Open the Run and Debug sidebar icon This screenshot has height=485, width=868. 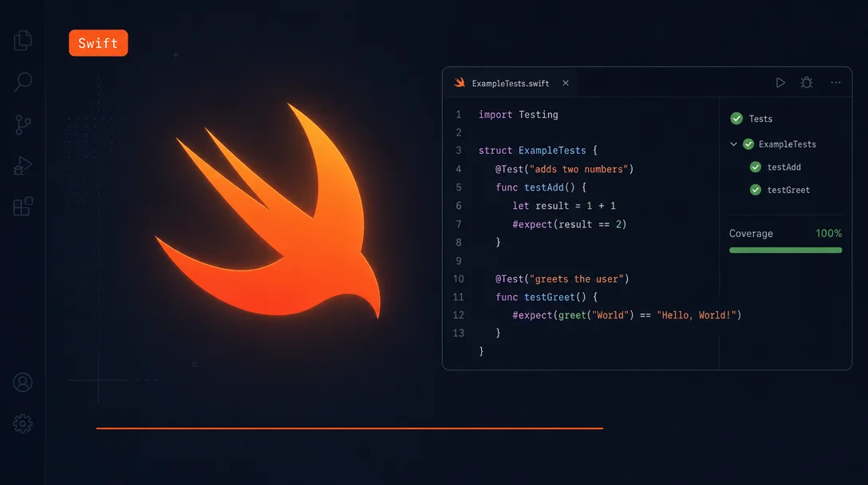pos(22,166)
